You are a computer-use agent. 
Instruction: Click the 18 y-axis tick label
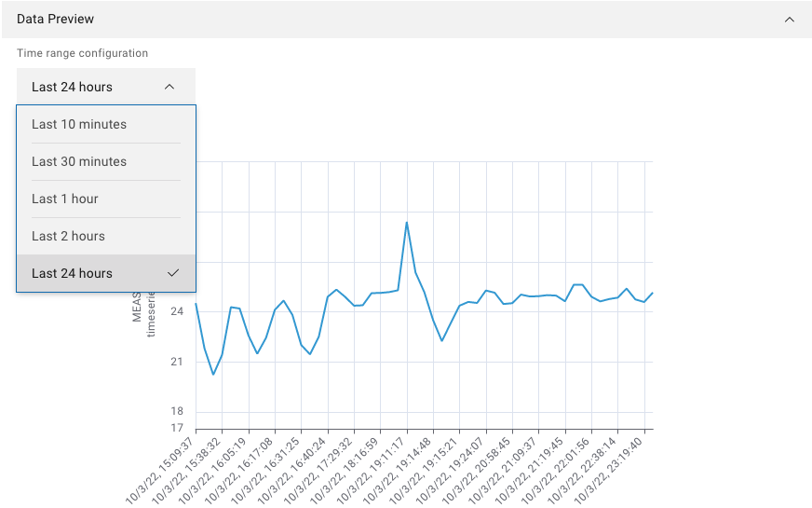point(177,411)
